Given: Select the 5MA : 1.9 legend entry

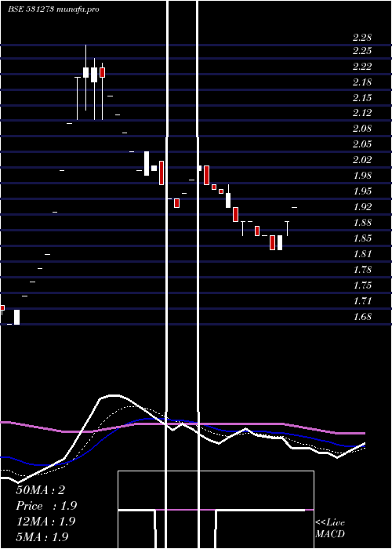Looking at the screenshot, I should [x=42, y=537].
